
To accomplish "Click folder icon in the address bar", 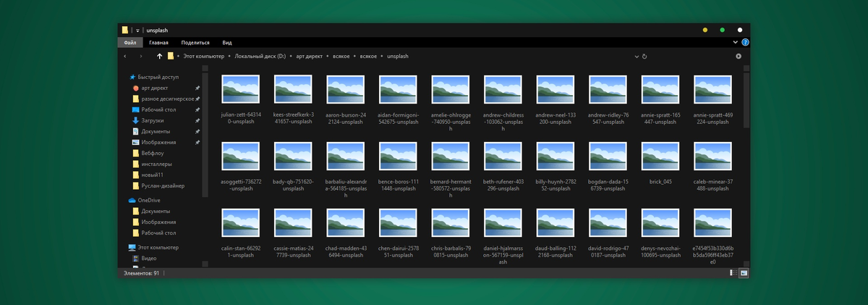I will [171, 56].
